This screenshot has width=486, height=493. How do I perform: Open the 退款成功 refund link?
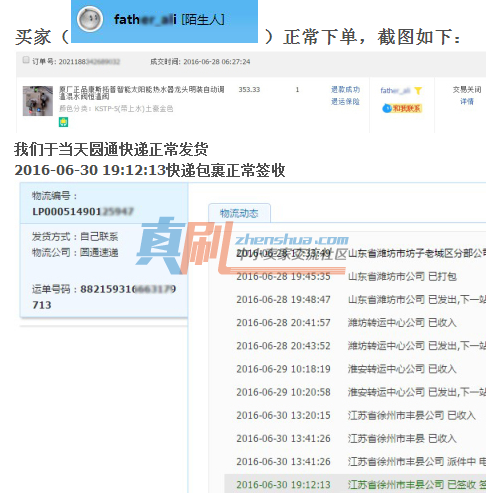(x=345, y=89)
